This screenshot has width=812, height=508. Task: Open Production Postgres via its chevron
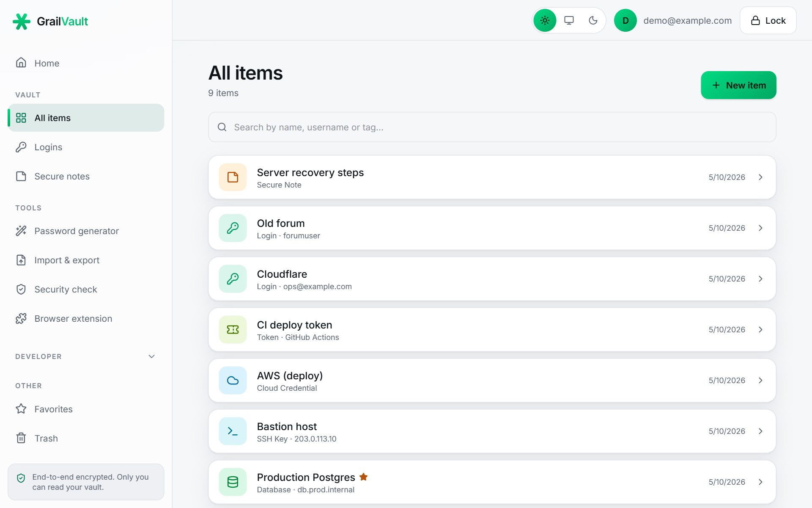[x=760, y=482]
